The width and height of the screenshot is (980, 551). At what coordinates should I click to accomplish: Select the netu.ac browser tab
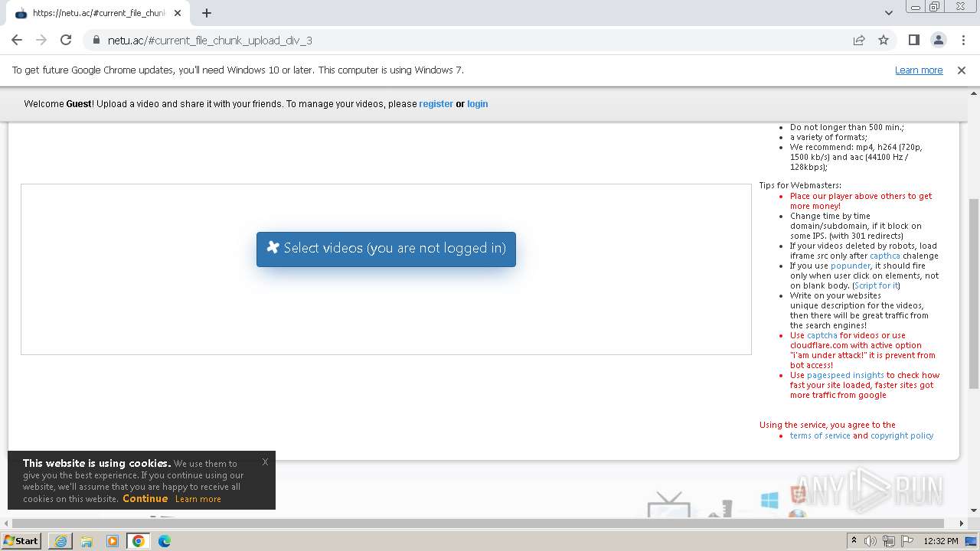98,13
